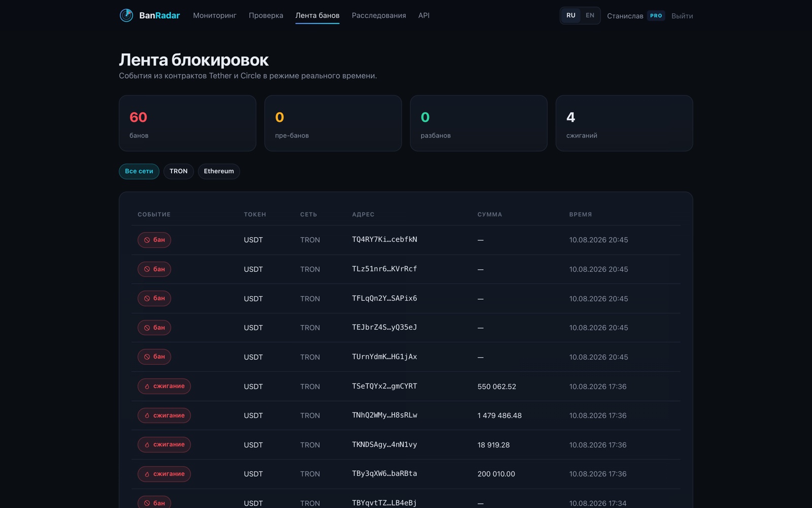This screenshot has width=812, height=508.
Task: Click the ban icon for TUrnYdmK…HG1jAx
Action: pos(147,357)
